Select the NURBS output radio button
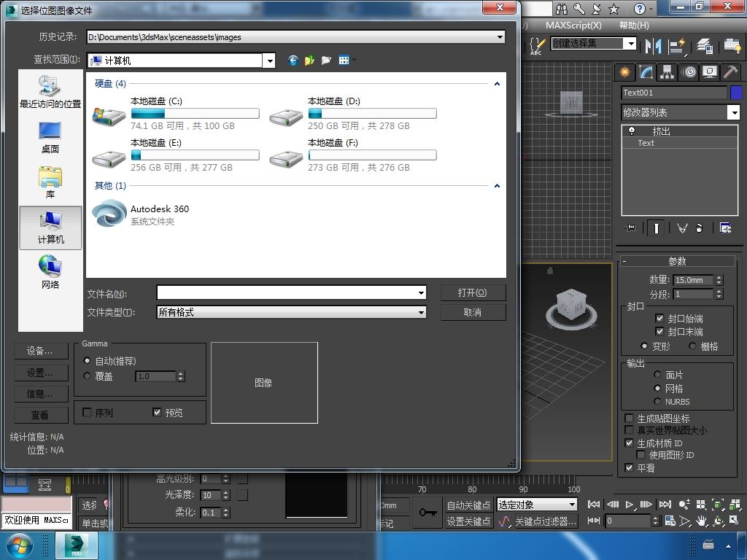Screen dimensions: 747x560 tap(657, 402)
